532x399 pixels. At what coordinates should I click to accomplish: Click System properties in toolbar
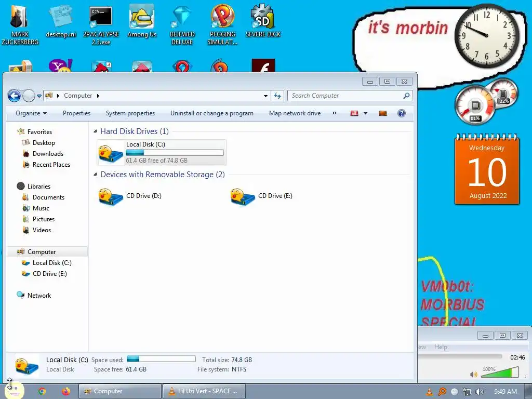(x=130, y=113)
